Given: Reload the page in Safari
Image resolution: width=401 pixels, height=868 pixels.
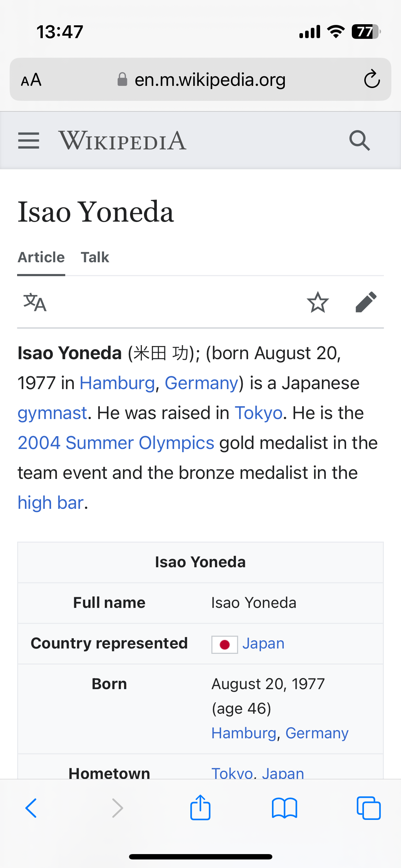Looking at the screenshot, I should [372, 79].
